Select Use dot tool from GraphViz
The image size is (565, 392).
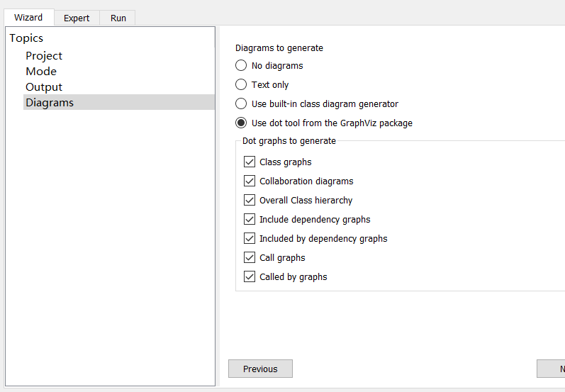pyautogui.click(x=241, y=123)
